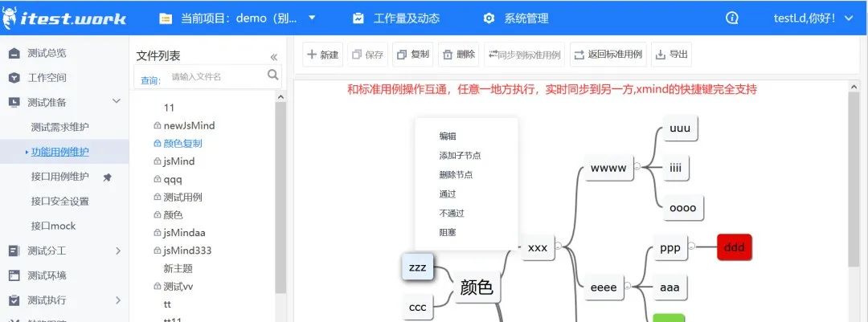The image size is (868, 322).
Task: Click the 测试准备 sidebar icon
Action: (14, 102)
